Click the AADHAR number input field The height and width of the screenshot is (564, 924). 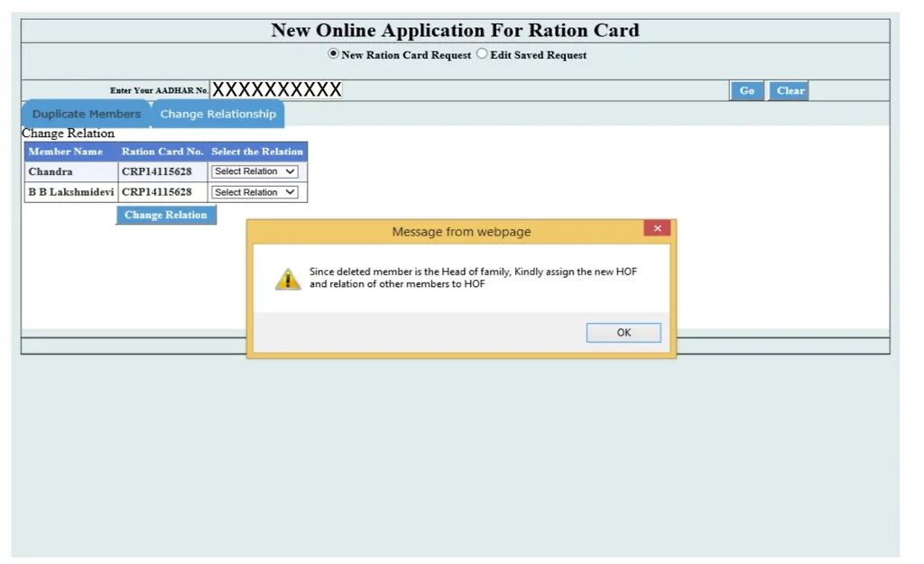(x=276, y=89)
